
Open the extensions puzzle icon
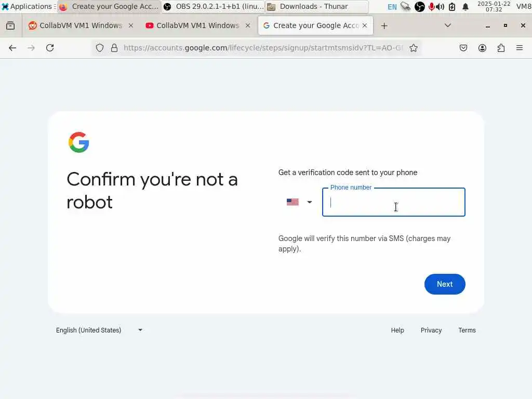tap(501, 48)
